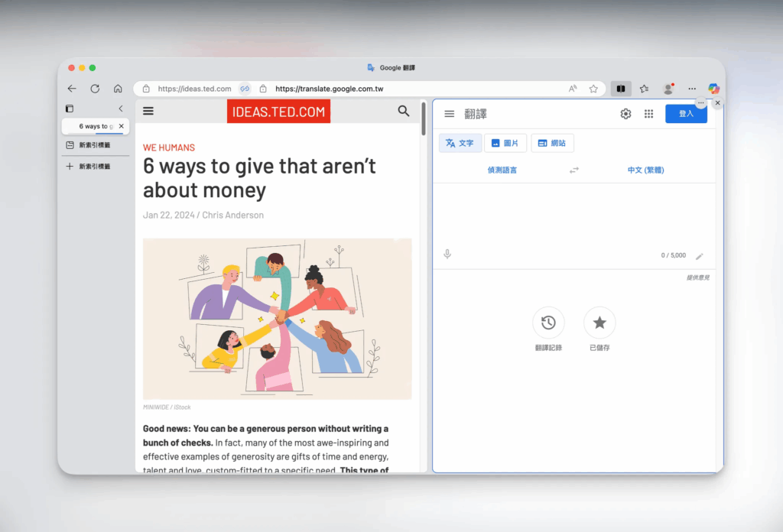Turn on handwriting input via pencil icon
This screenshot has height=532, width=783.
pyautogui.click(x=699, y=256)
